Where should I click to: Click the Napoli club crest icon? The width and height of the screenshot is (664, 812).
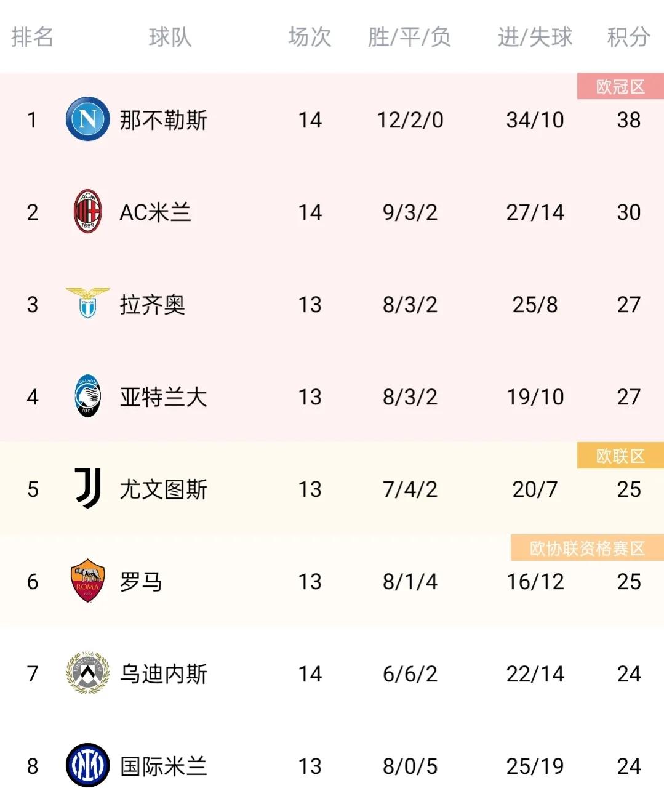88,119
